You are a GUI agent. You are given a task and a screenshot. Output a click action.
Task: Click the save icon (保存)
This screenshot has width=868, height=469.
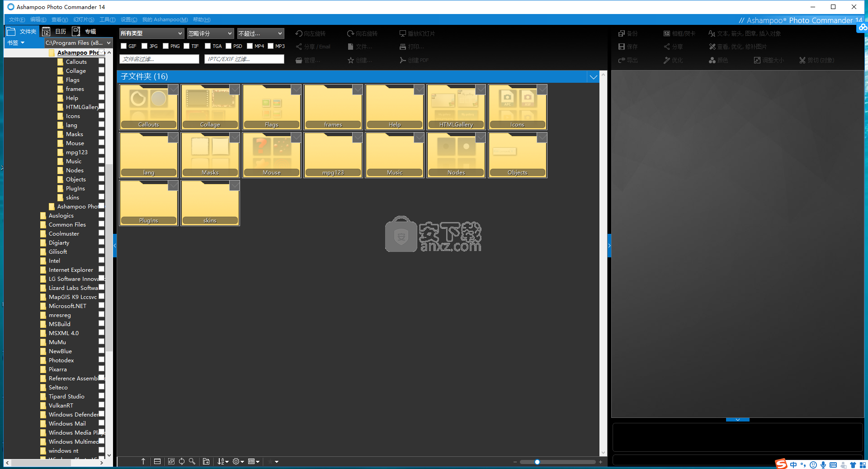coord(622,47)
